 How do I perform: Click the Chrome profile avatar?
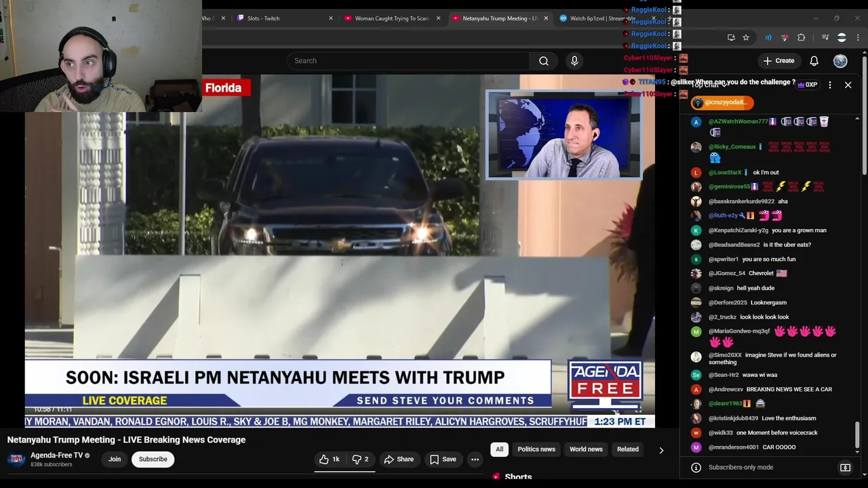click(x=842, y=37)
